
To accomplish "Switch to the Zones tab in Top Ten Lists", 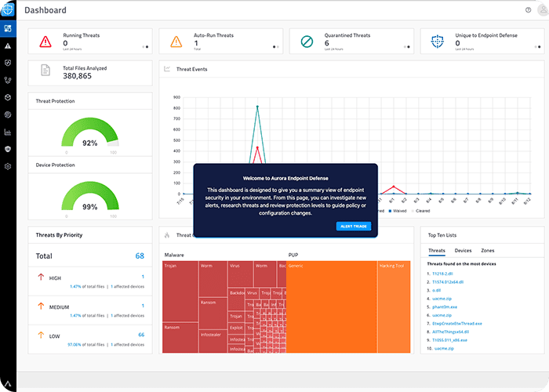I will pyautogui.click(x=487, y=251).
